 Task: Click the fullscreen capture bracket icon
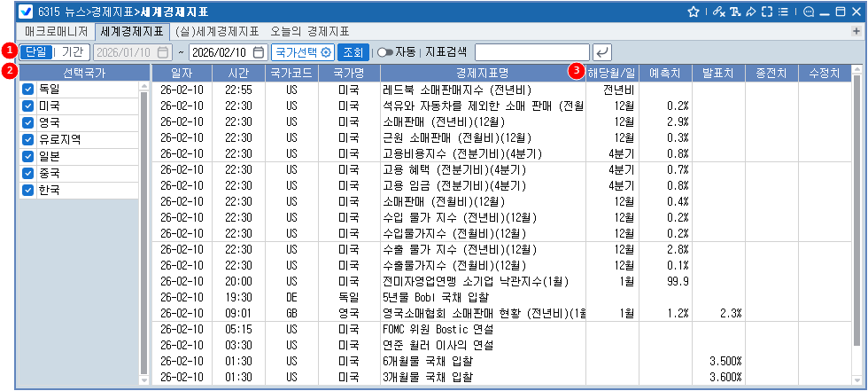click(x=766, y=12)
